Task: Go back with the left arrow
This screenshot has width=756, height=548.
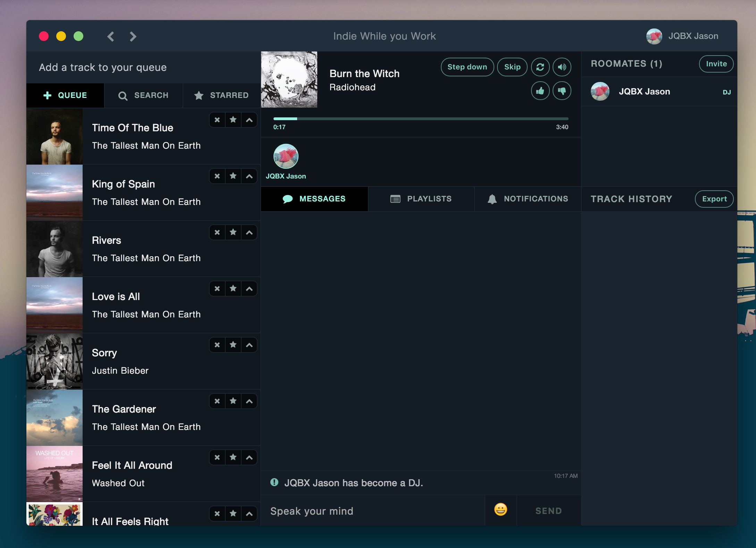Action: click(x=111, y=36)
